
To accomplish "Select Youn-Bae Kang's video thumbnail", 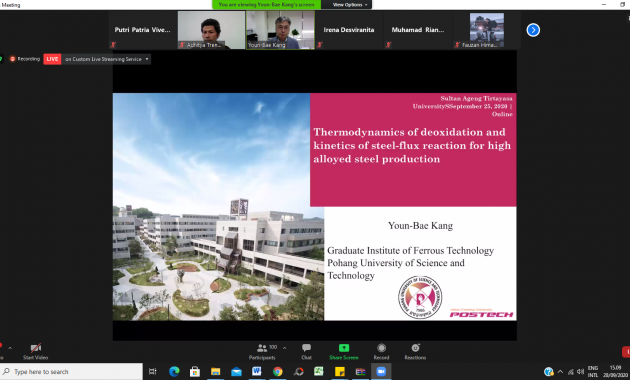I will tap(280, 30).
